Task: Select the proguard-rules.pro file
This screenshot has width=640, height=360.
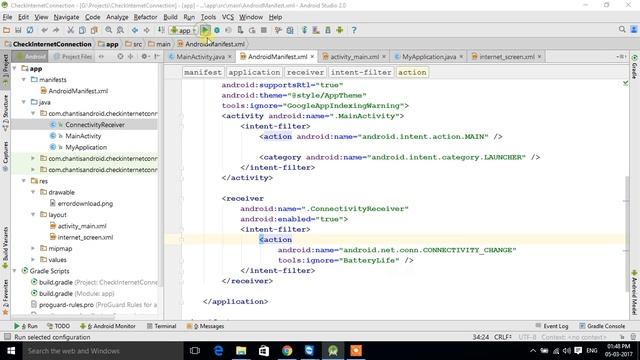Action: tap(66, 304)
